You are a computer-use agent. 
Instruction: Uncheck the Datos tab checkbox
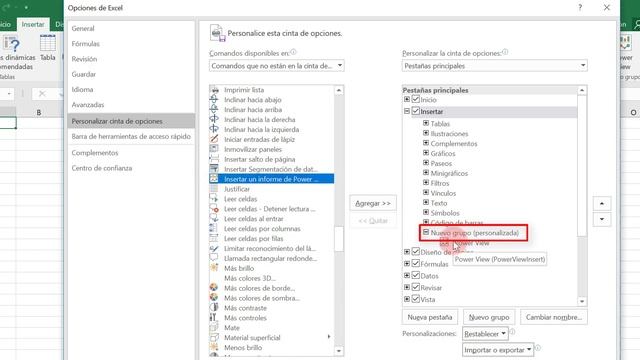point(416,275)
